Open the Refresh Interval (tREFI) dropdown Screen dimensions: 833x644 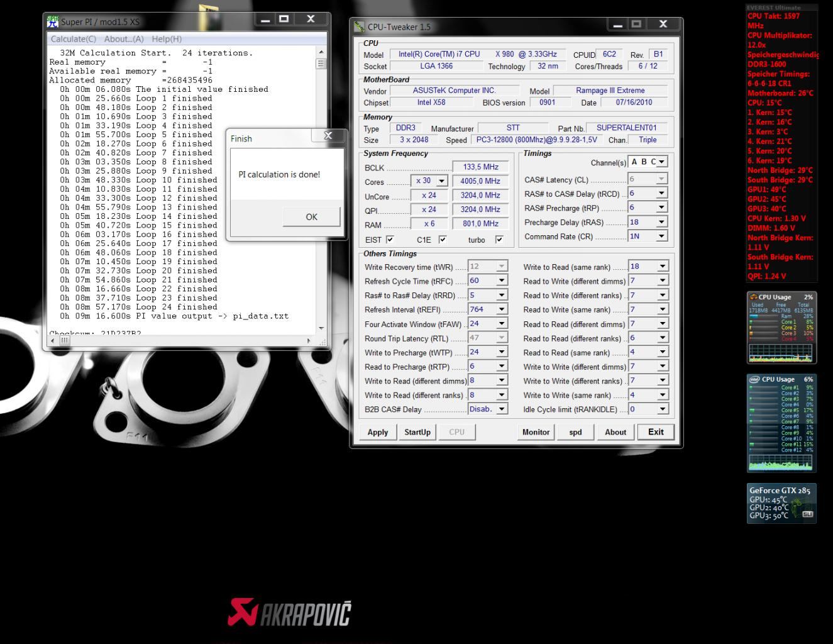[x=502, y=309]
